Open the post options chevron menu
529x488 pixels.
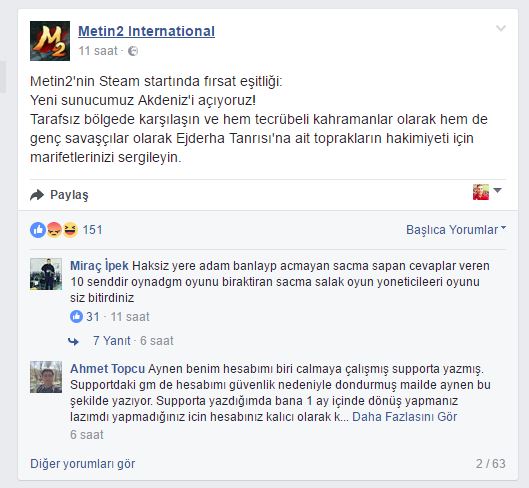(x=501, y=28)
